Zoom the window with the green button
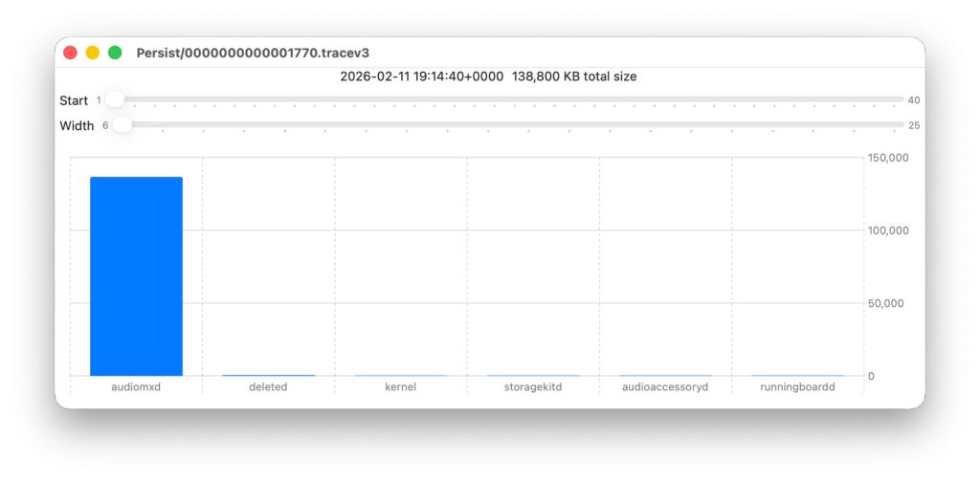The width and height of the screenshot is (980, 481). pyautogui.click(x=115, y=53)
